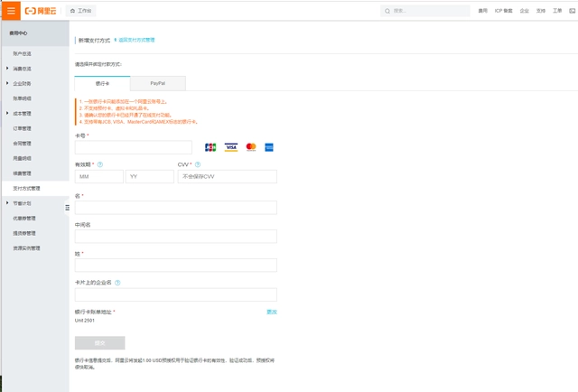
Task: Open the orange hamburger menu
Action: pos(11,11)
